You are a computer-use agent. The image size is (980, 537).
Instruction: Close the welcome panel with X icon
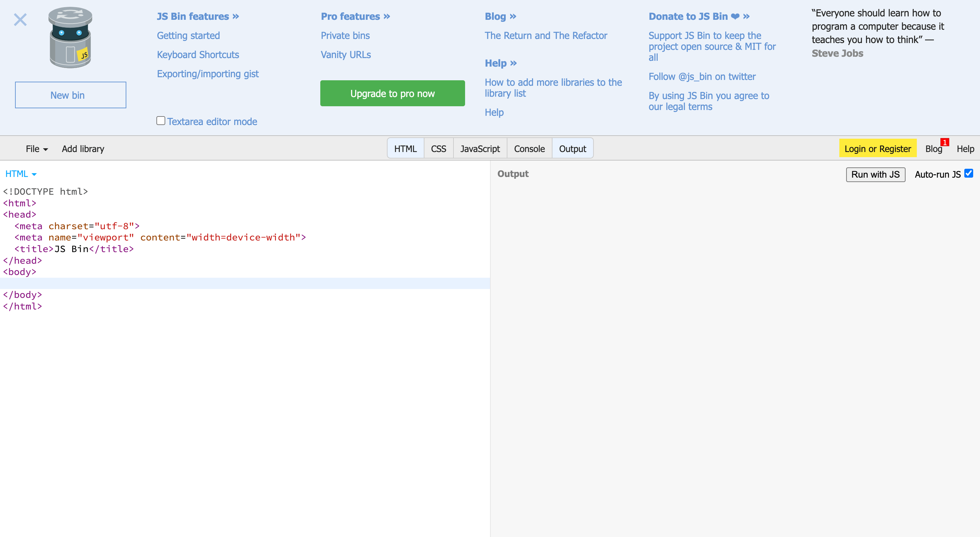click(x=20, y=20)
